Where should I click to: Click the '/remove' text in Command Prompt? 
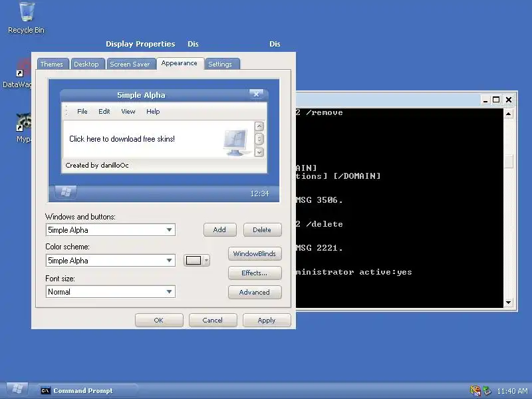point(325,112)
